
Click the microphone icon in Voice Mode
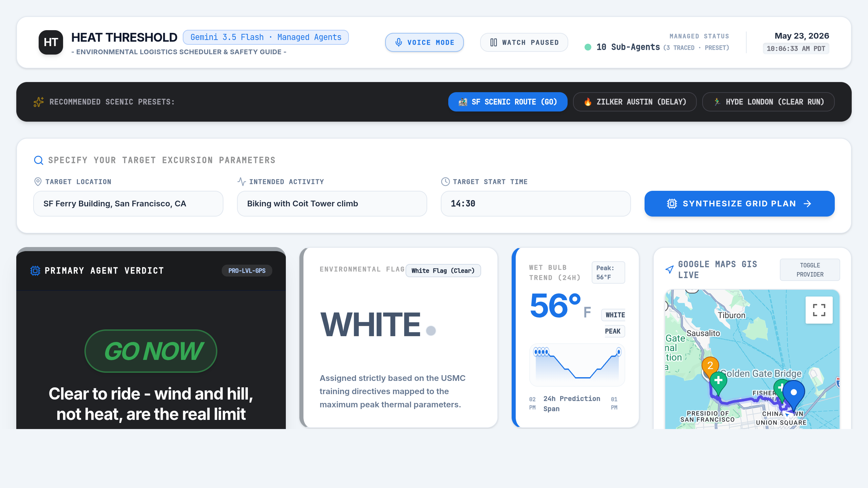(x=399, y=42)
